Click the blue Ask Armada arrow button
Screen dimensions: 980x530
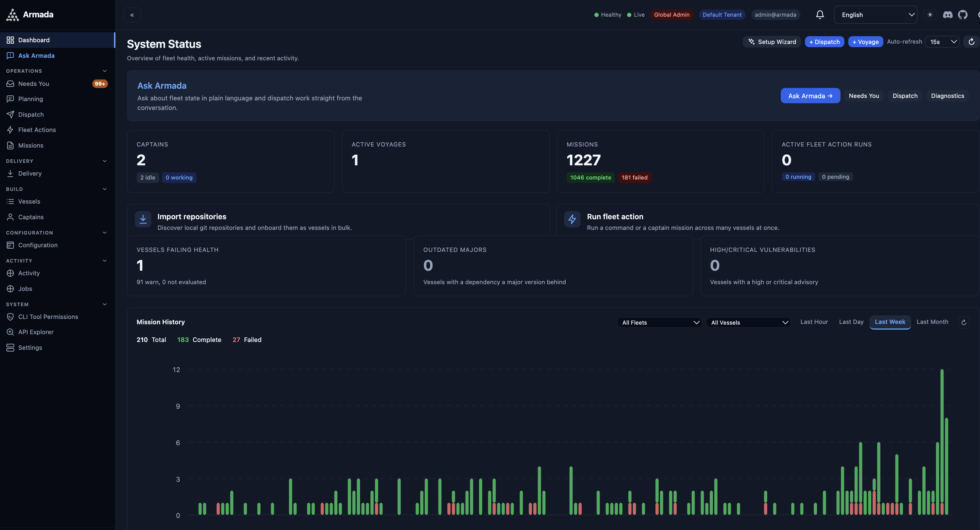click(x=810, y=96)
